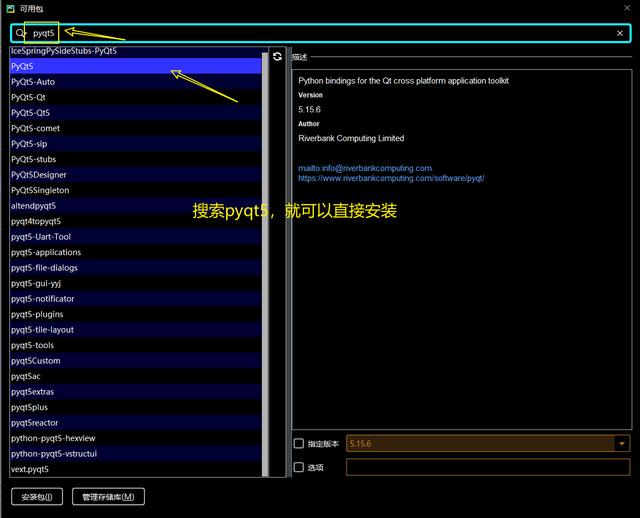This screenshot has height=518, width=640.
Task: Click the install package button
Action: coord(37,497)
